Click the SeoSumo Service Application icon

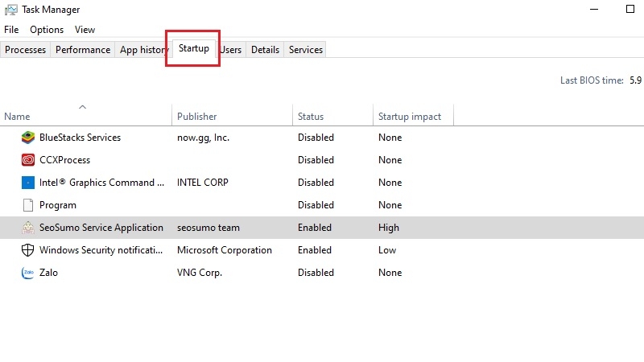click(x=27, y=228)
